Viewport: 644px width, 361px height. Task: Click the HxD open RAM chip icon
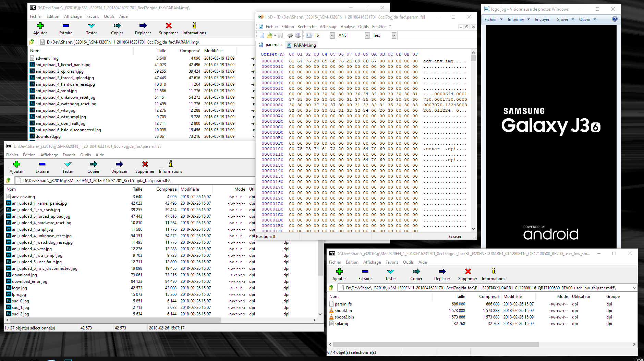pos(290,35)
